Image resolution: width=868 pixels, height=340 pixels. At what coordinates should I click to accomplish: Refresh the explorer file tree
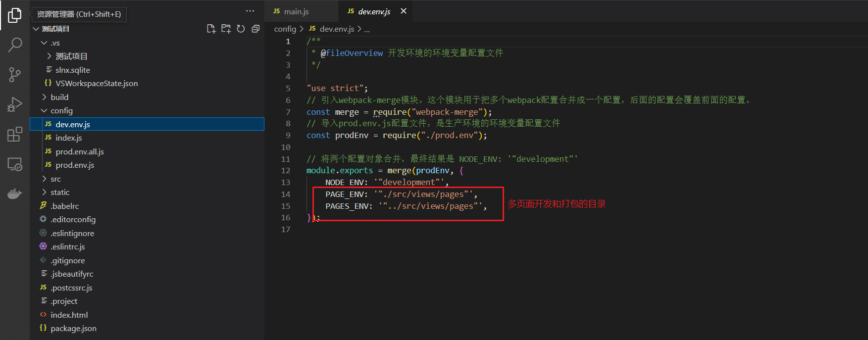[x=241, y=29]
